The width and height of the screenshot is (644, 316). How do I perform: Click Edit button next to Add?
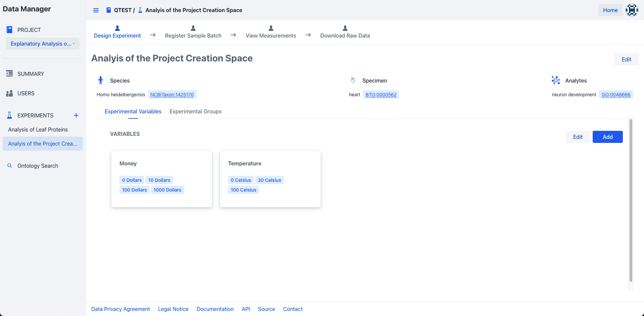pos(578,137)
